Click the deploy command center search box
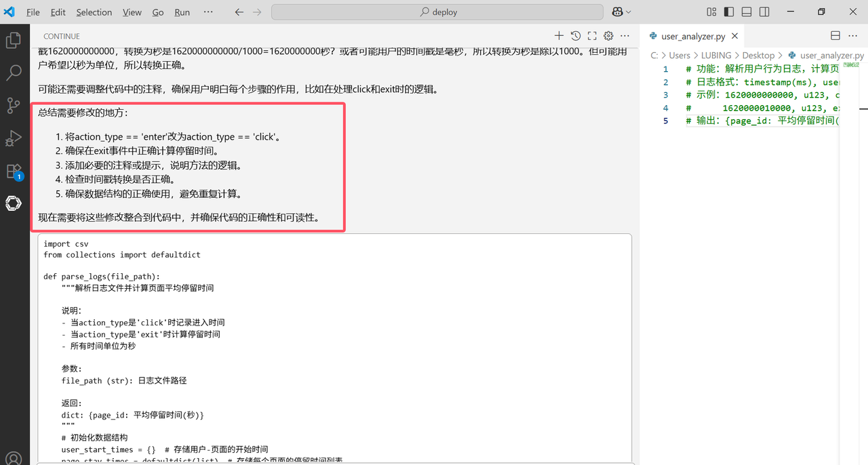 coord(437,12)
